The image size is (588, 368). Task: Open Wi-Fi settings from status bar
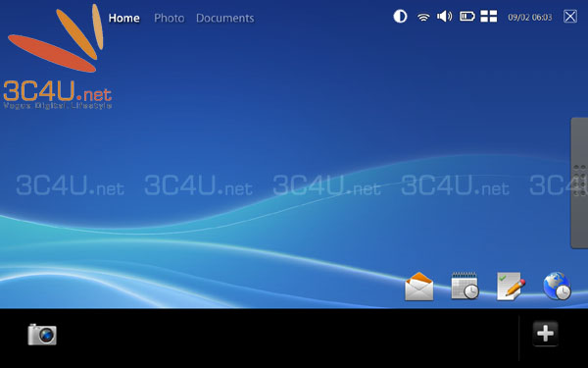pos(423,17)
